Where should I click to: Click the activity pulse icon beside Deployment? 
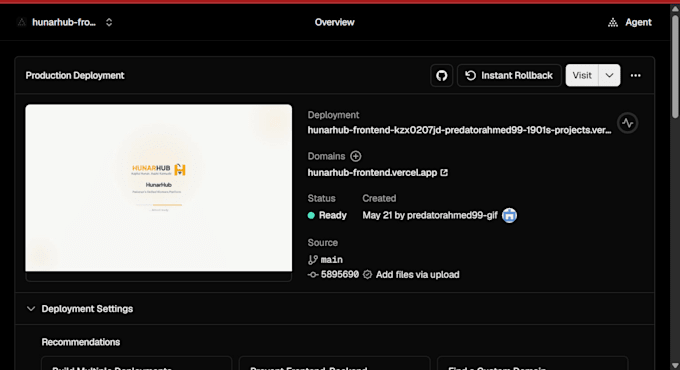coord(628,123)
